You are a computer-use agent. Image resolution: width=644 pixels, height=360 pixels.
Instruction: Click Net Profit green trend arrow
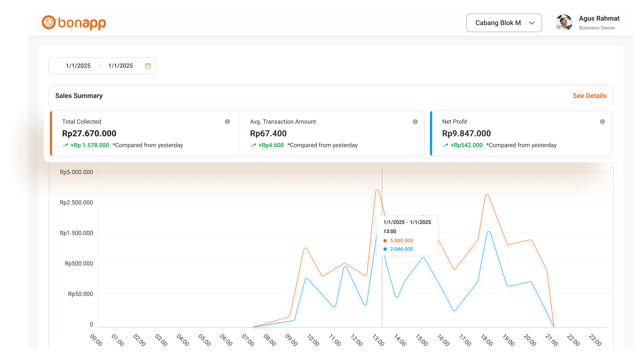point(445,145)
